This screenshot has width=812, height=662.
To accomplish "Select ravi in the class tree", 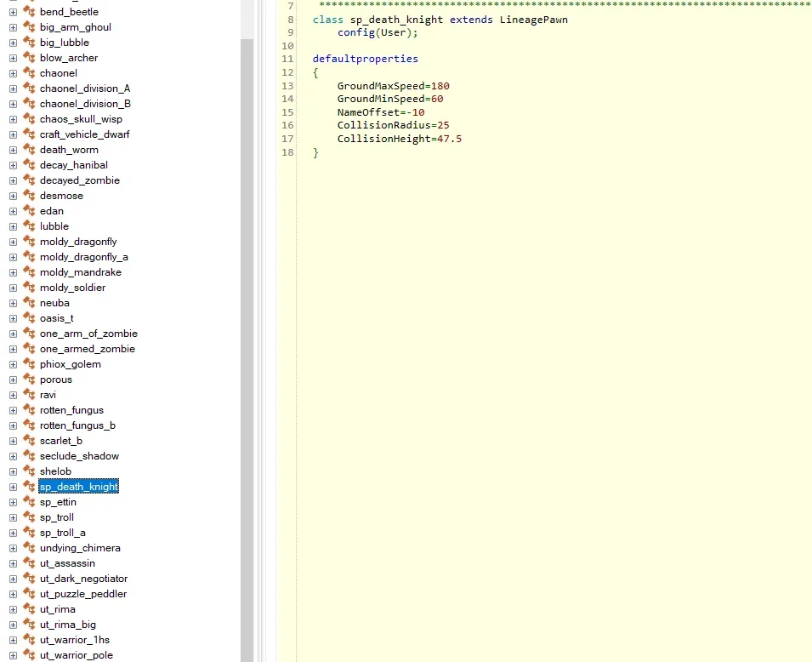I will tap(48, 395).
